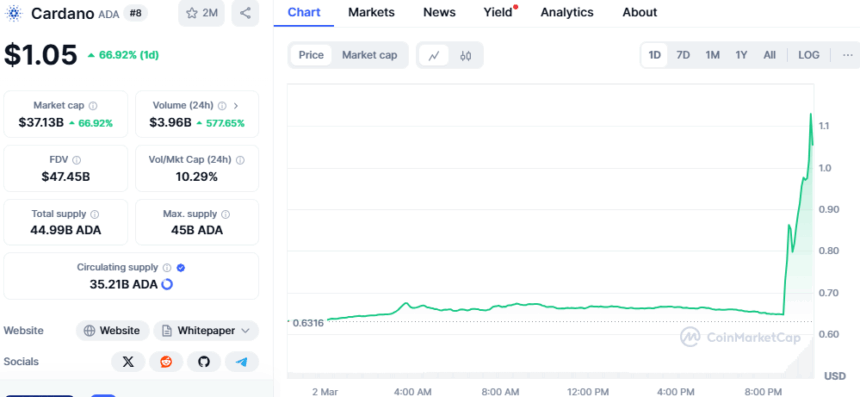Click the 35.21B ADA circulating supply

pos(124,284)
